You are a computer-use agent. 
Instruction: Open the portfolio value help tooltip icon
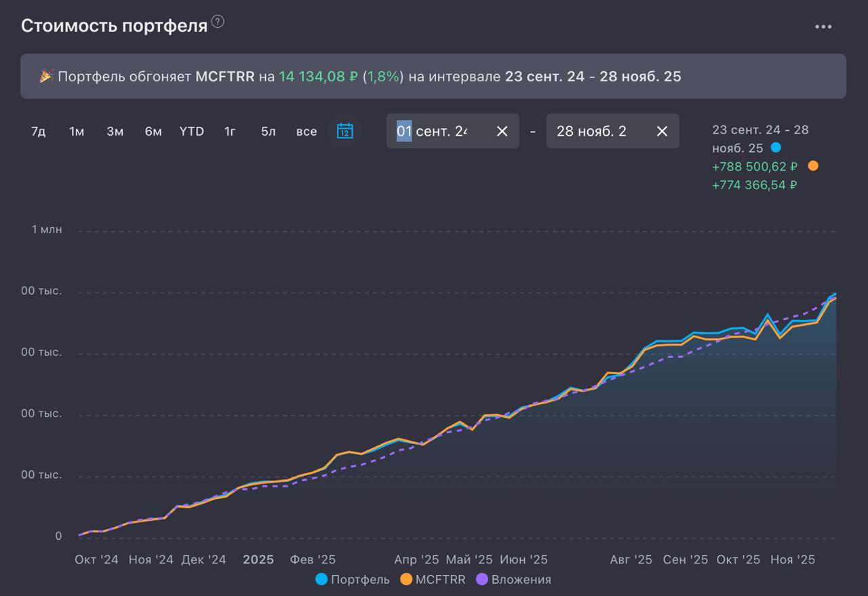(218, 22)
